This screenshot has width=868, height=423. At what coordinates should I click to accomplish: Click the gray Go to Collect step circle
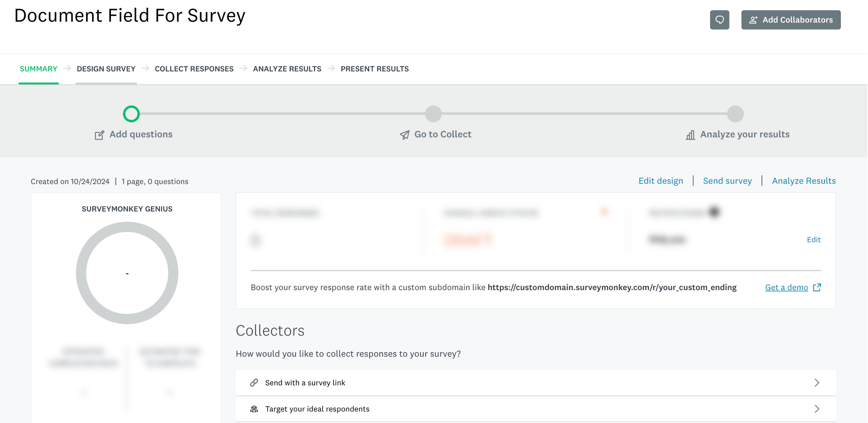(x=433, y=114)
